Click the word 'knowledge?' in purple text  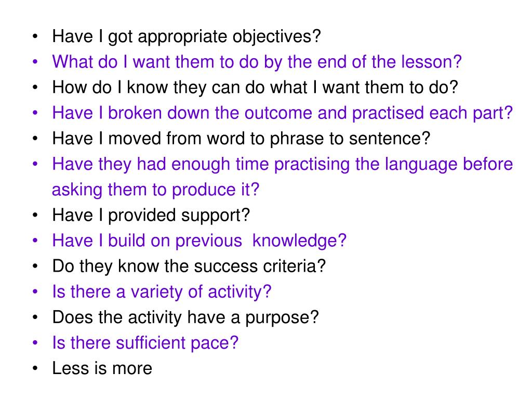(x=299, y=241)
